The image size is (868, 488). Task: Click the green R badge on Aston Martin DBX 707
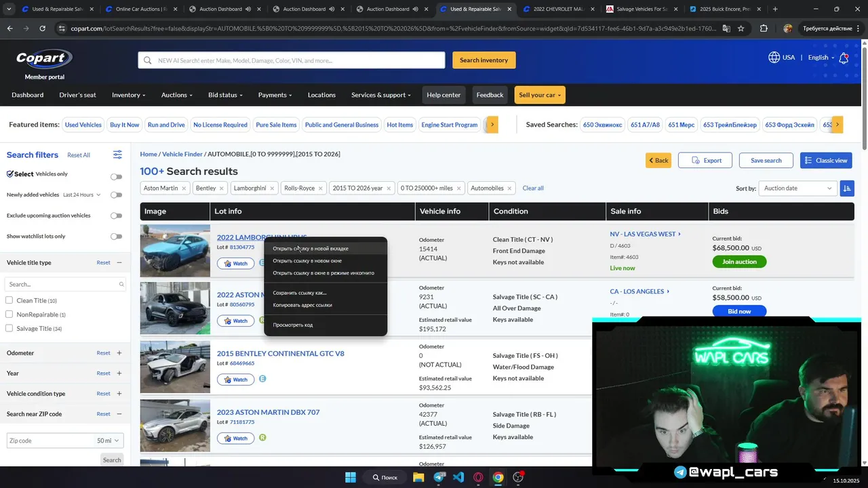click(262, 438)
